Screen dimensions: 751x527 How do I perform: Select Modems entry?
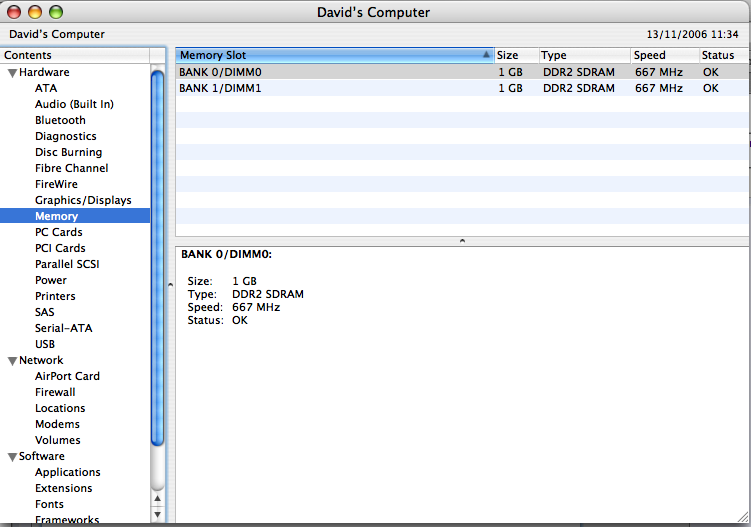57,424
